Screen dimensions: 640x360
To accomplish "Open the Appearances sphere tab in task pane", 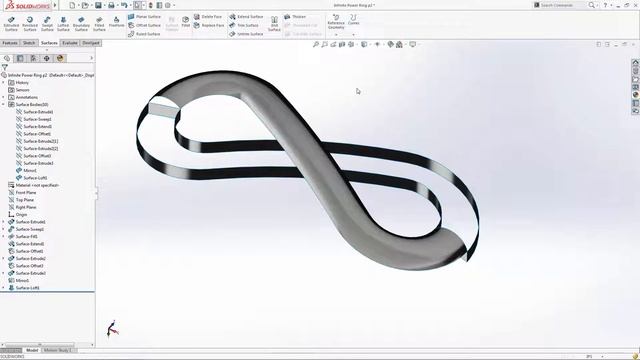I will point(636,95).
